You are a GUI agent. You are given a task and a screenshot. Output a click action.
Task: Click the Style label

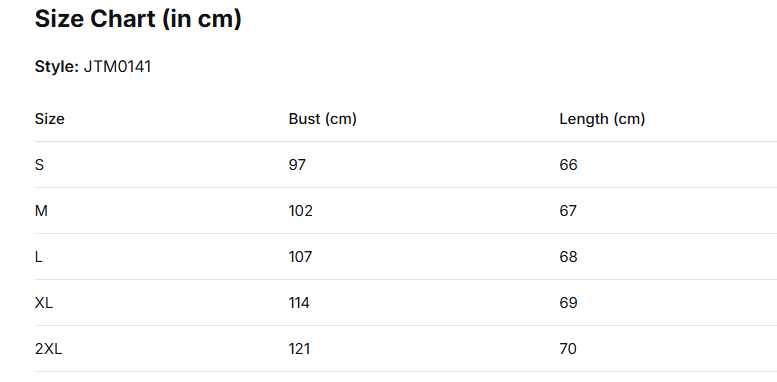[57, 66]
